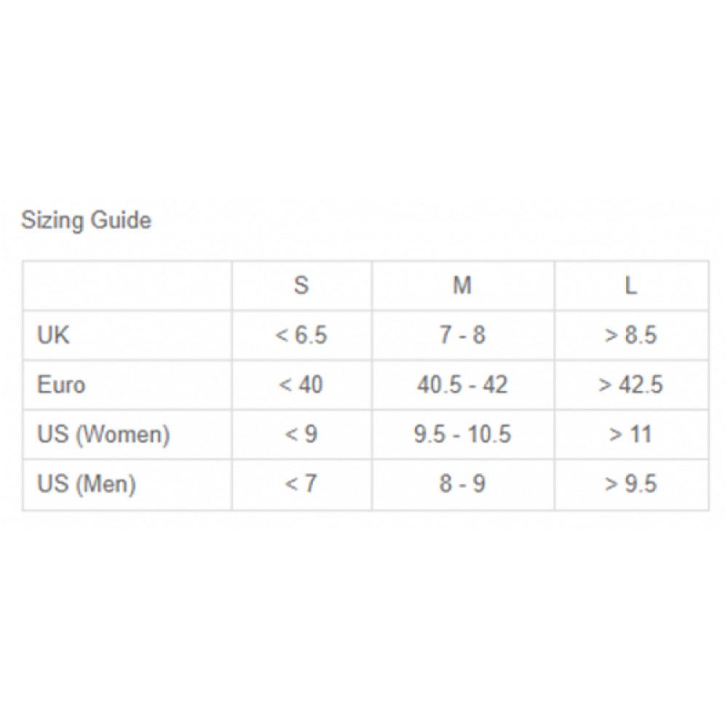Screen dimensions: 728x728
Task: Select the L column header
Action: tap(631, 285)
